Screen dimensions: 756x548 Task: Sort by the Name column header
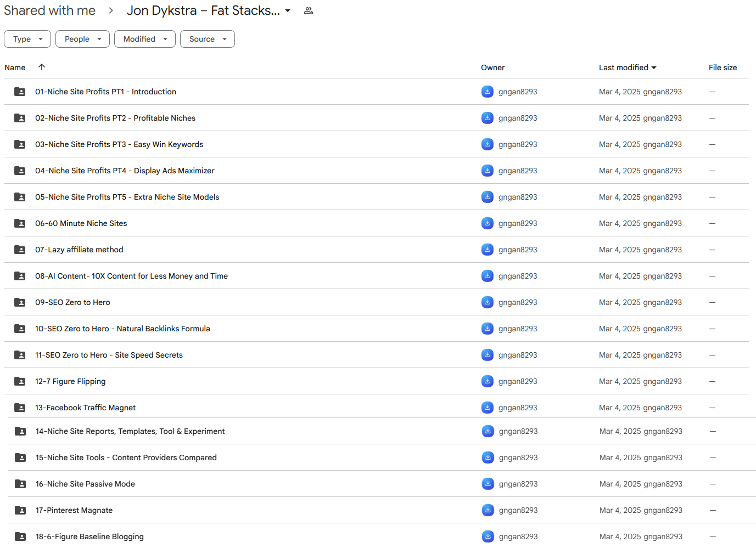(x=15, y=67)
